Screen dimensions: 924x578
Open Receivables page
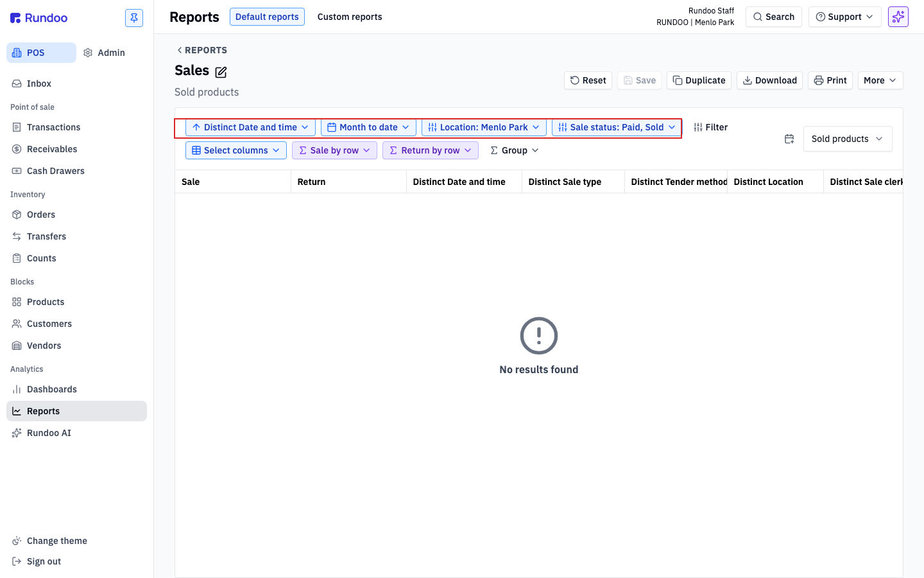coord(76,149)
